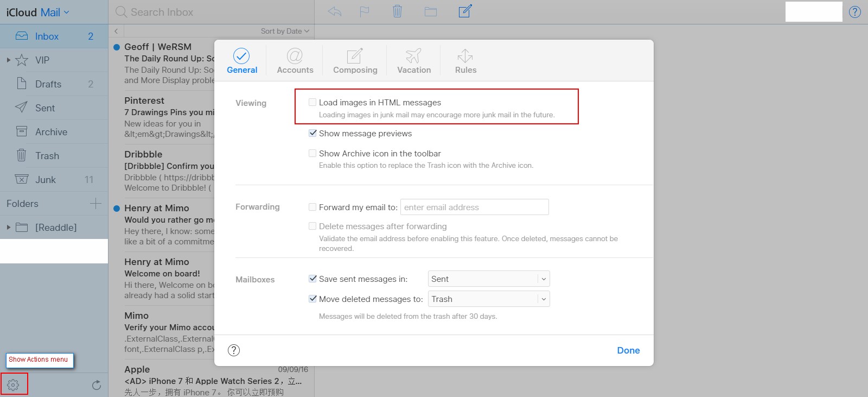Screen dimensions: 868x397
Task: Click the Archive box icon
Action: (22, 131)
